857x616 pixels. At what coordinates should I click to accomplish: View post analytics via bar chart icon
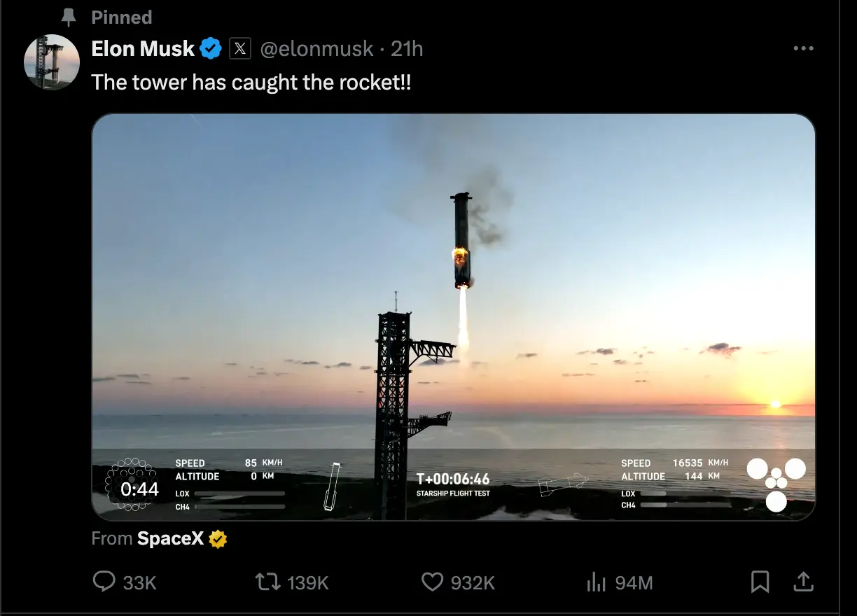coord(595,582)
